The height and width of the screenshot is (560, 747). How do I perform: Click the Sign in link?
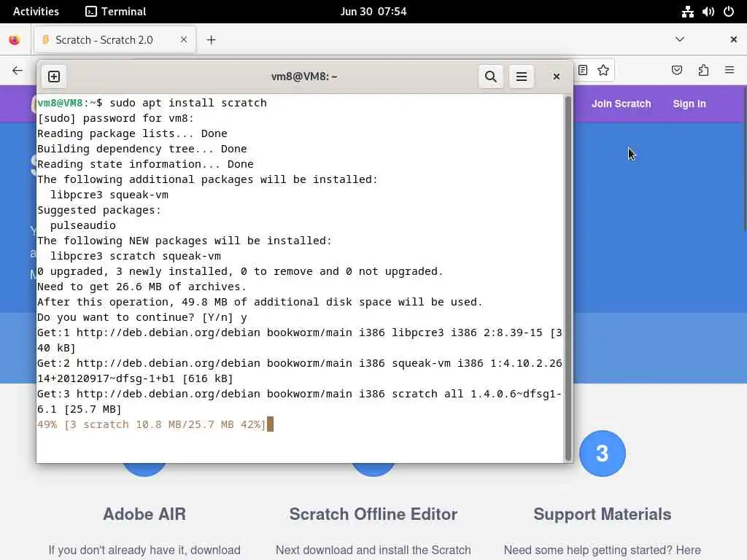coord(689,104)
